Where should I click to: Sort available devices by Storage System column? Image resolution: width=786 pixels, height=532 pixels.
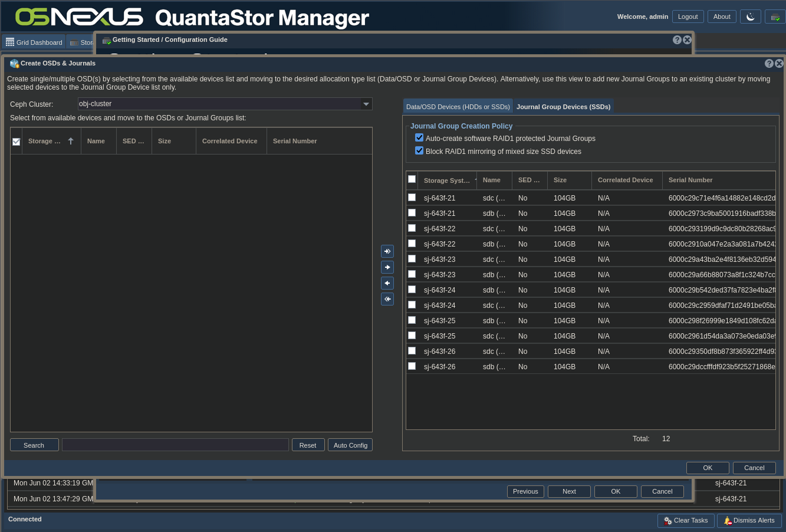coord(45,142)
